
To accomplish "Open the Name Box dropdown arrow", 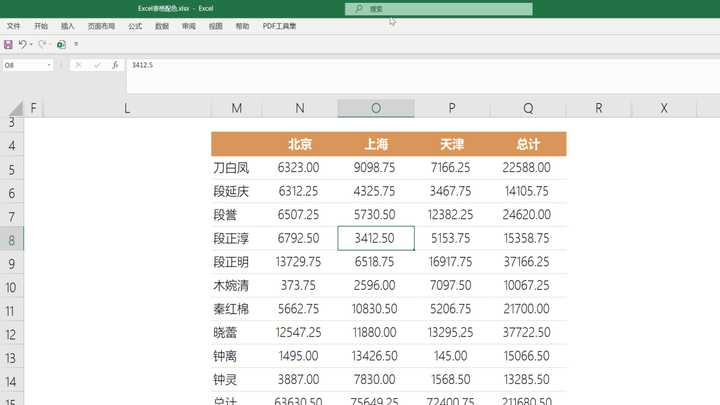I will tap(49, 65).
